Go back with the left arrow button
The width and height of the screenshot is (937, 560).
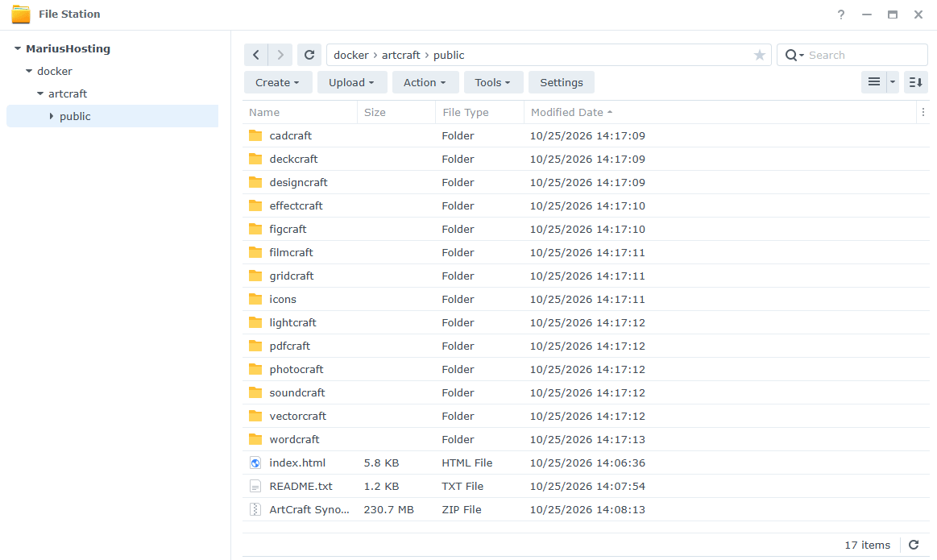pyautogui.click(x=255, y=55)
